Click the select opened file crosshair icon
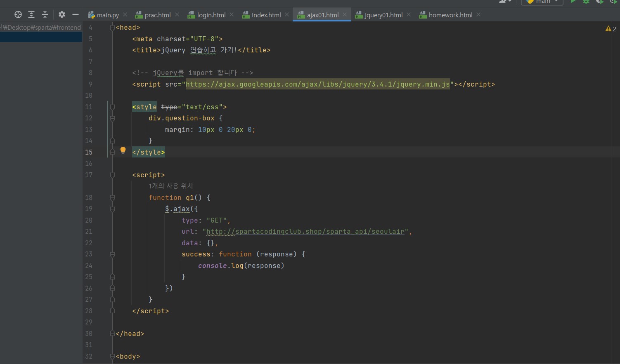This screenshot has width=620, height=364. (18, 15)
